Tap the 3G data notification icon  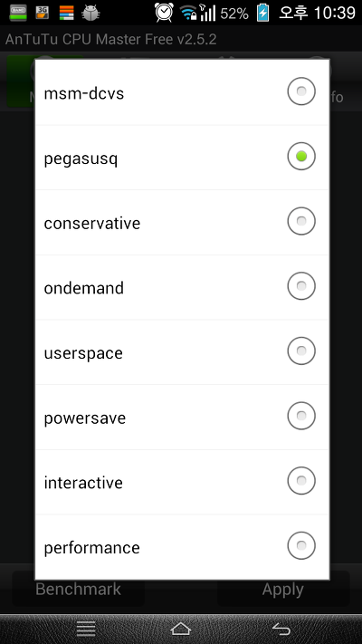pyautogui.click(x=43, y=13)
